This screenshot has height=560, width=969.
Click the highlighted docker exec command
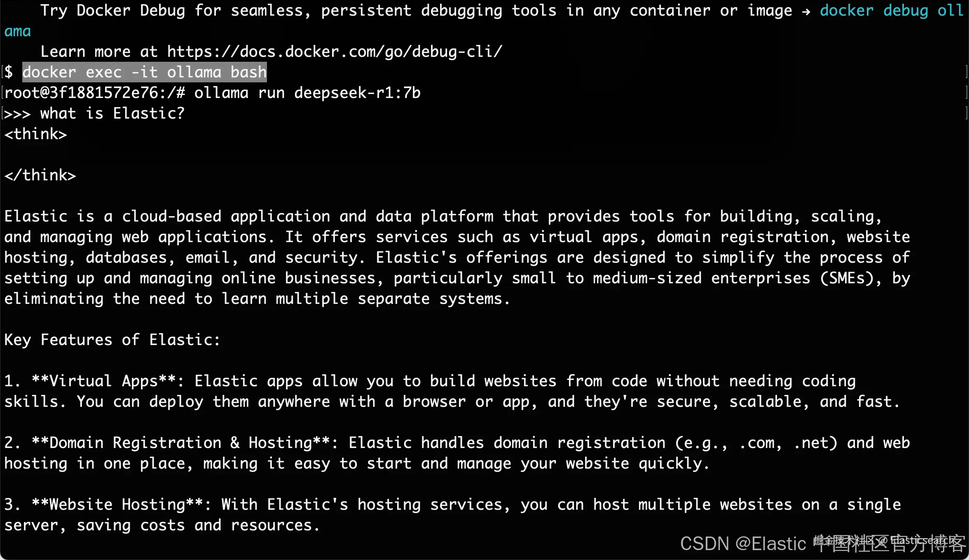tap(144, 72)
